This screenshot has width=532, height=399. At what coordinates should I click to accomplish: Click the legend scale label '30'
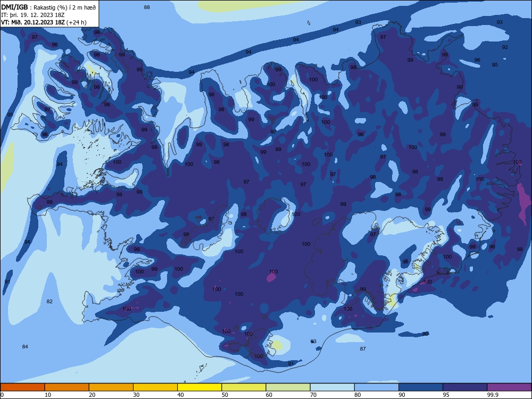click(x=136, y=395)
